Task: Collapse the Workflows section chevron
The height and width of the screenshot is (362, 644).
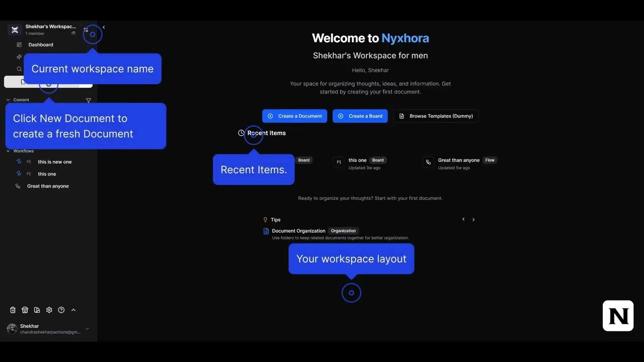Action: coord(8,151)
